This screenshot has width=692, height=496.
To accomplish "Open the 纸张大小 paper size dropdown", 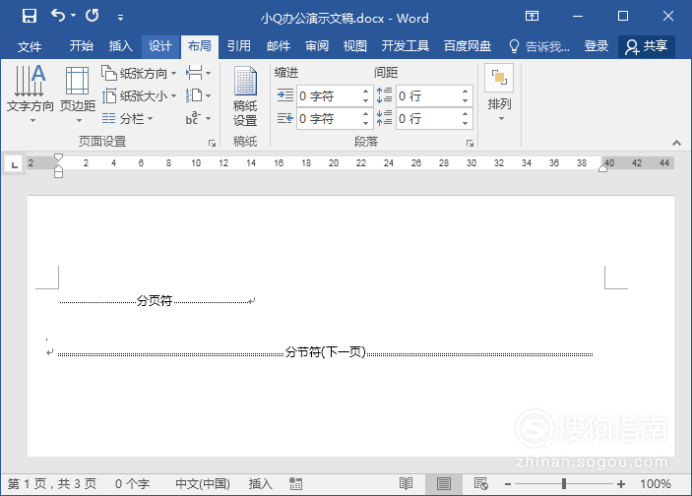I will pyautogui.click(x=139, y=96).
